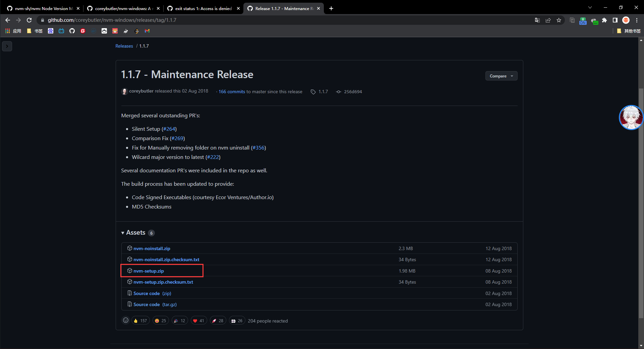644x349 pixels.
Task: Bookmark this page with star icon
Action: [x=559, y=20]
